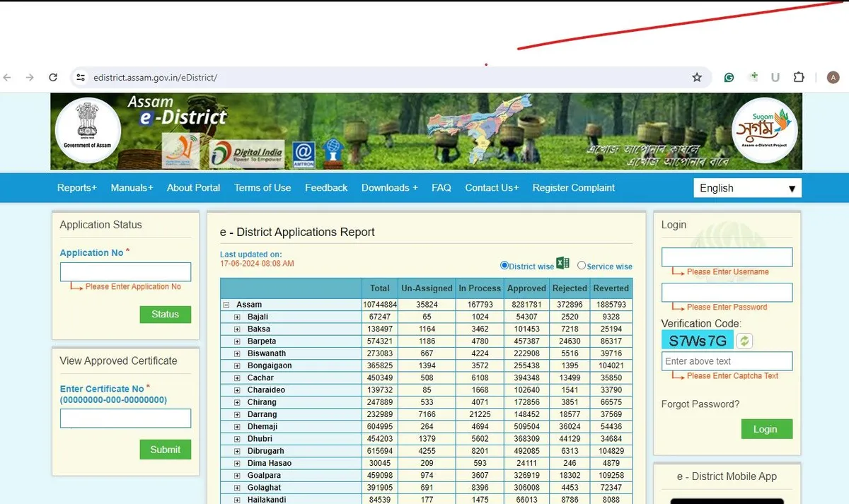Viewport: 849px width, 504px height.
Task: Click the Application No input field
Action: (x=125, y=272)
